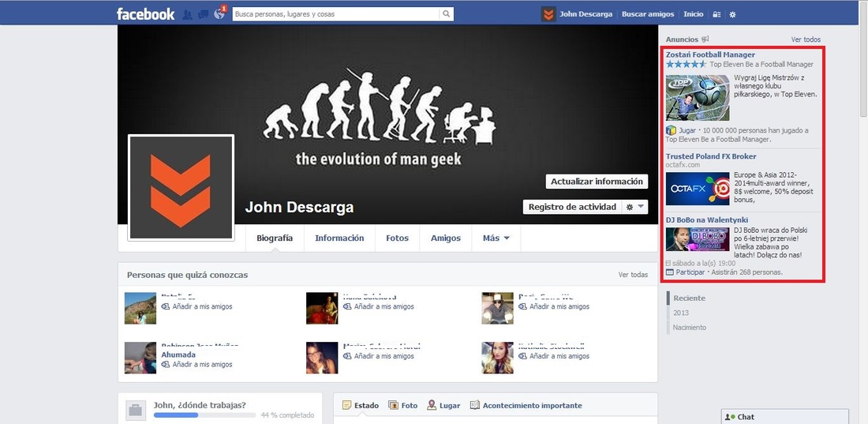Open privacy shortcuts lock icon
Viewport: 868px width, 424px height.
(716, 14)
